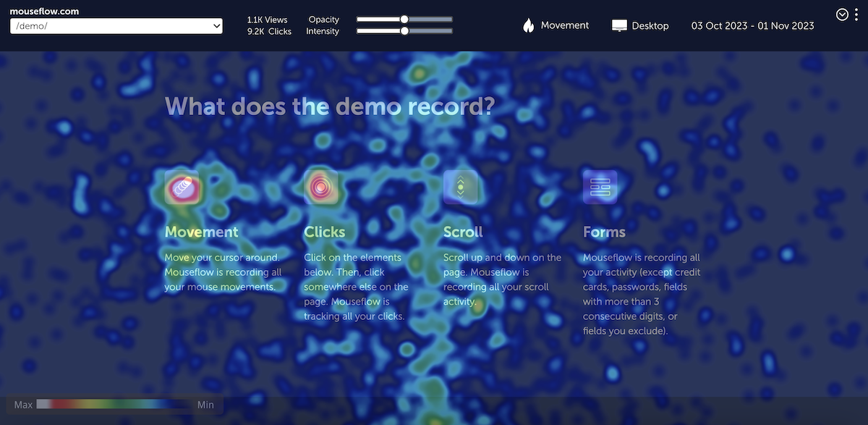This screenshot has height=425, width=868.
Task: Adjust the Opacity slider handle
Action: (403, 20)
